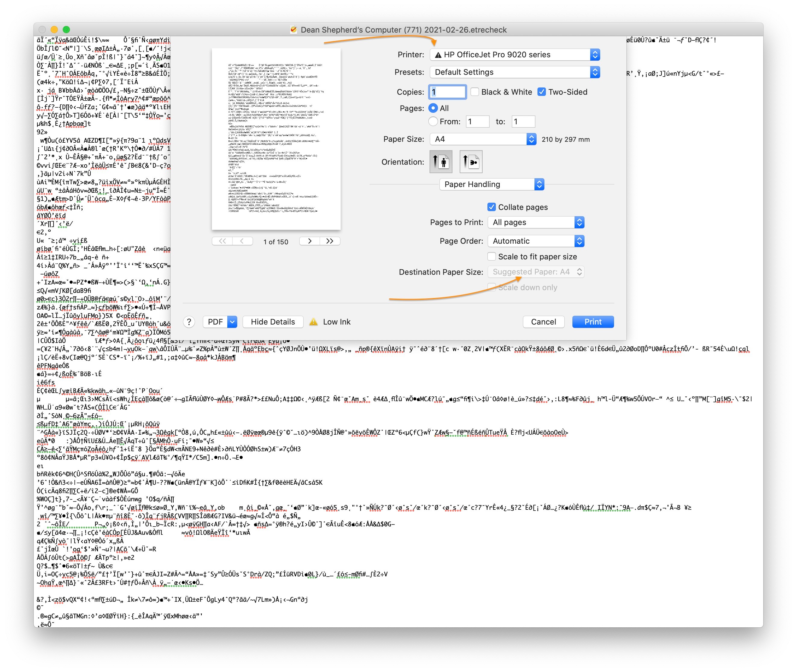Go to next preview page arrow
The height and width of the screenshot is (672, 797).
[309, 241]
